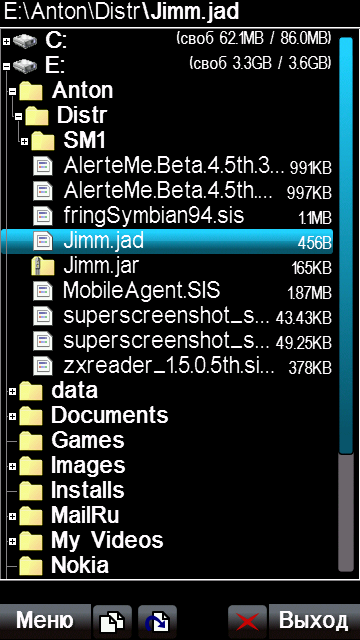This screenshot has width=360, height=640.
Task: Click the MobileAgent.SIS file icon
Action: tap(43, 291)
